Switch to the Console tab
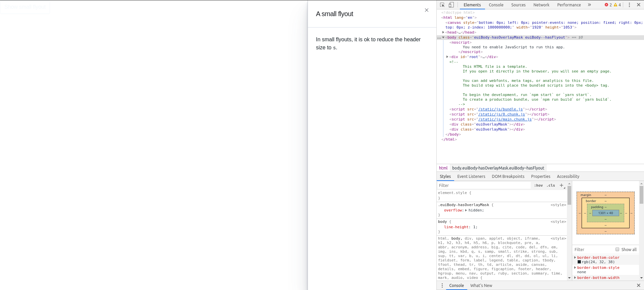This screenshot has height=290, width=644. [496, 5]
